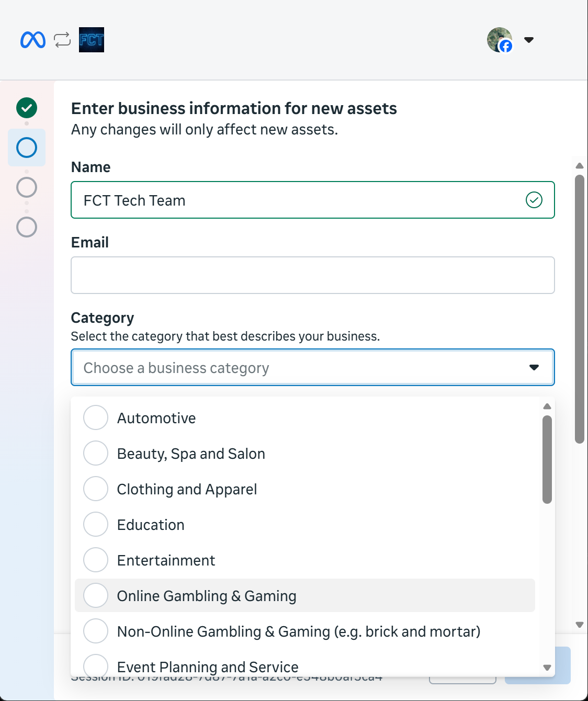Click the form panel scroll up arrow

pos(580,166)
